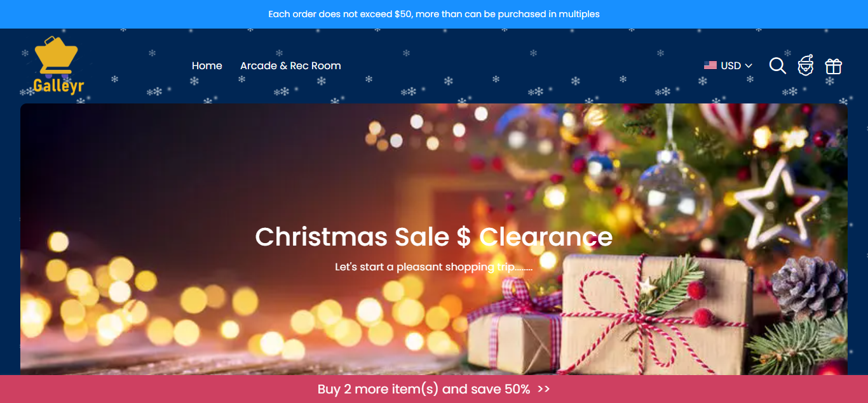Click the Buy 2 more items promo bar
The height and width of the screenshot is (403, 868).
pyautogui.click(x=434, y=389)
